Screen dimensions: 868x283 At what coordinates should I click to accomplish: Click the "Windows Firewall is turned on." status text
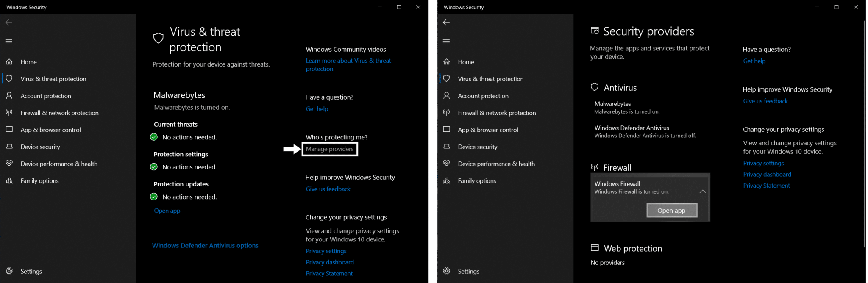tap(632, 192)
